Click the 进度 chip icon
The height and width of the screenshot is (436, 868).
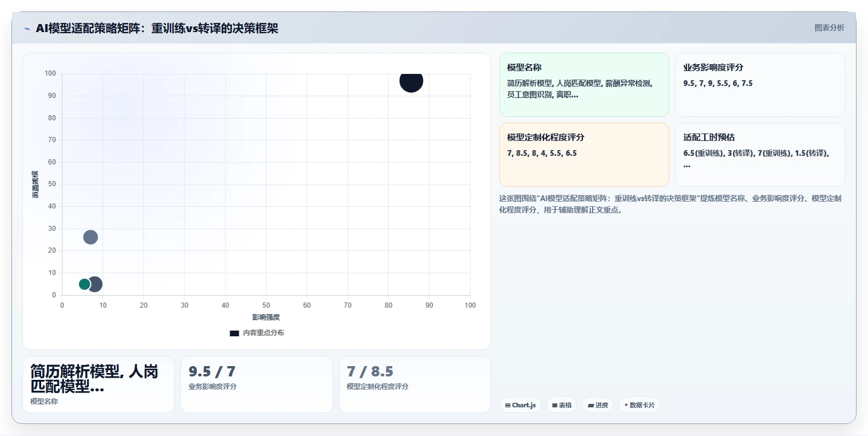coord(591,405)
